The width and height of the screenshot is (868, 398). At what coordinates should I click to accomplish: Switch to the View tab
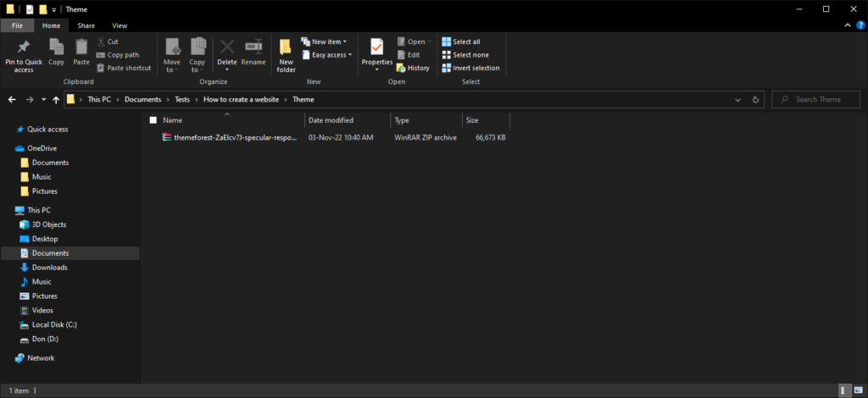[120, 25]
